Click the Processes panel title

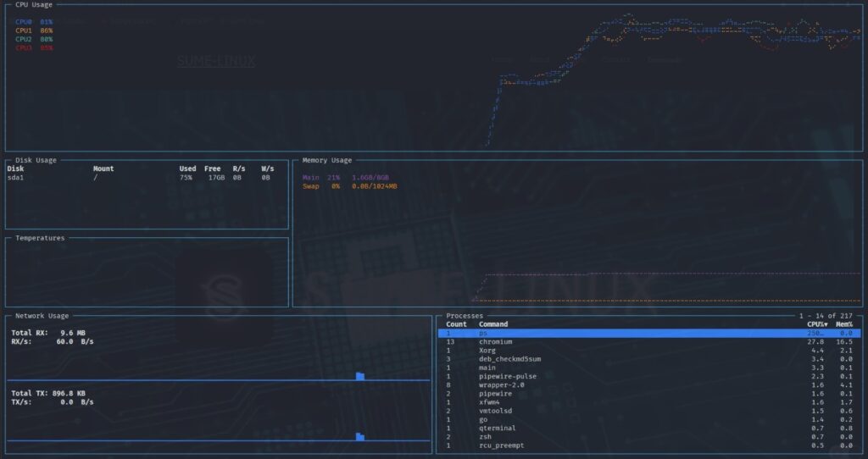(465, 316)
